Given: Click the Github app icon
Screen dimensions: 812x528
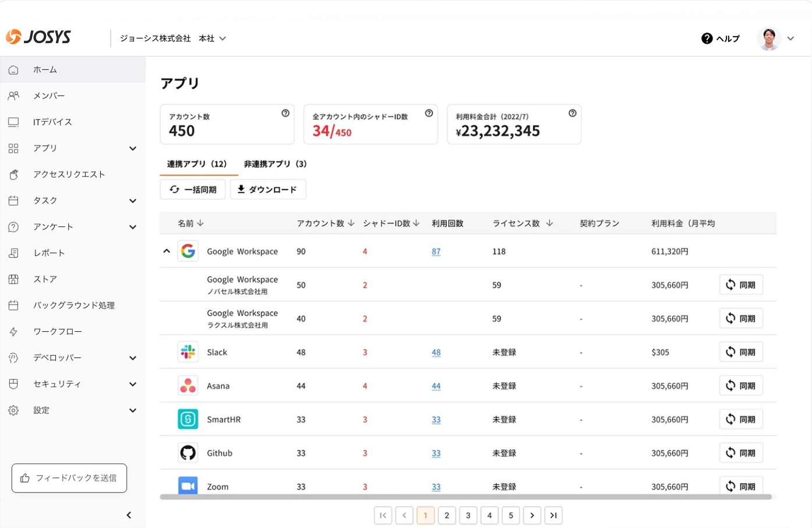Looking at the screenshot, I should [188, 453].
